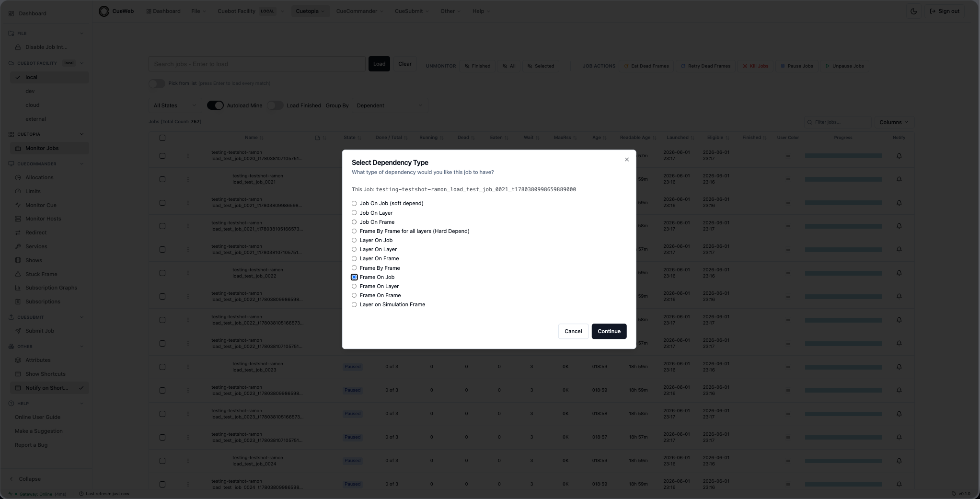Screen dimensions: 980x499
Task: Open Limits in the sidebar
Action: (x=33, y=191)
